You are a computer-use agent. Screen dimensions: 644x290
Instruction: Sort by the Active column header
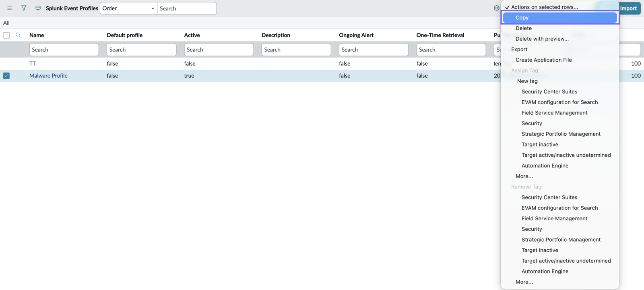pos(192,35)
